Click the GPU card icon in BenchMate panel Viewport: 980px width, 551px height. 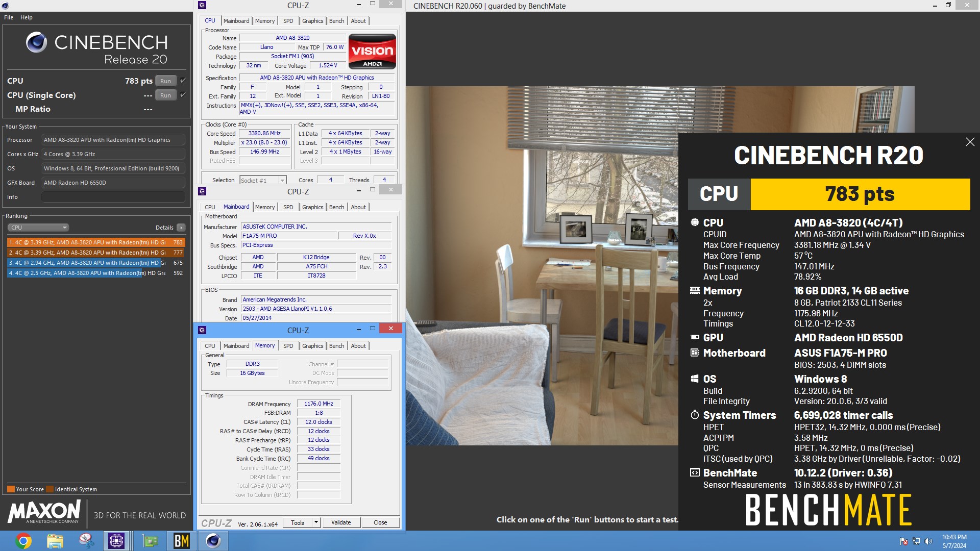point(695,337)
